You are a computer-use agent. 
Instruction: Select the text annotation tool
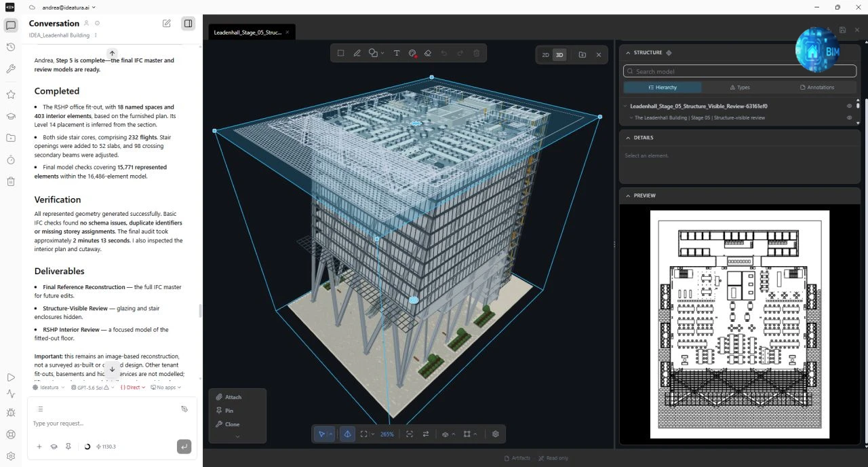(x=397, y=53)
